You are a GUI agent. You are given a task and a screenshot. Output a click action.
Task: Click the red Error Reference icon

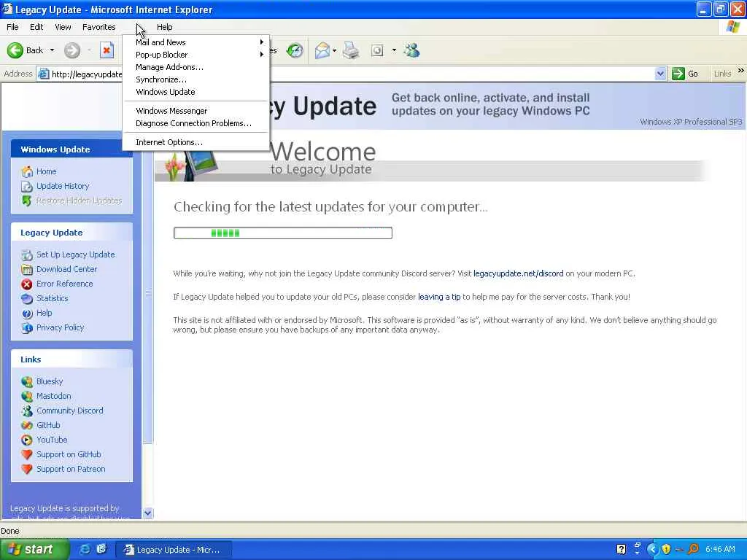[27, 284]
